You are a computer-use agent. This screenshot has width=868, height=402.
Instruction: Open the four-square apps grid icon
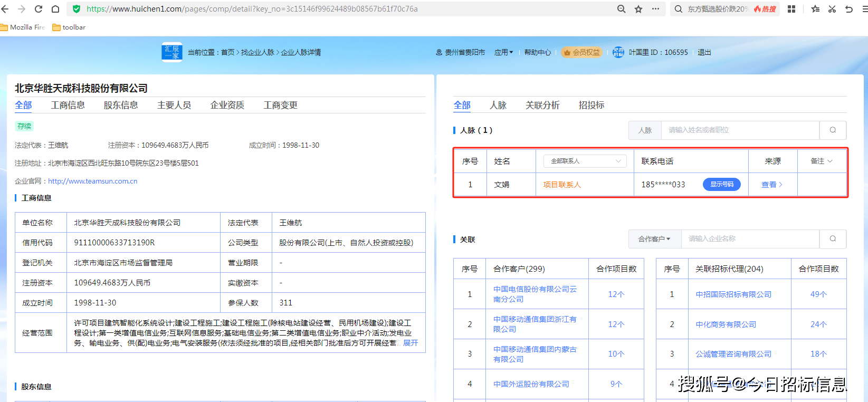pyautogui.click(x=791, y=9)
